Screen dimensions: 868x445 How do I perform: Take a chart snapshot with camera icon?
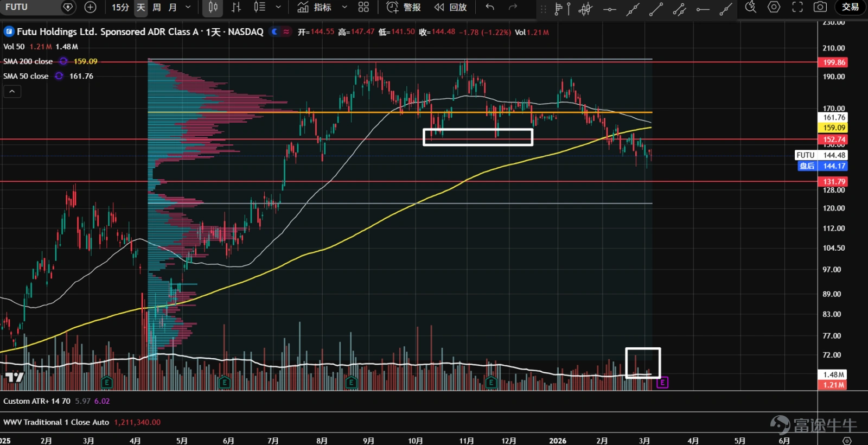pyautogui.click(x=820, y=7)
